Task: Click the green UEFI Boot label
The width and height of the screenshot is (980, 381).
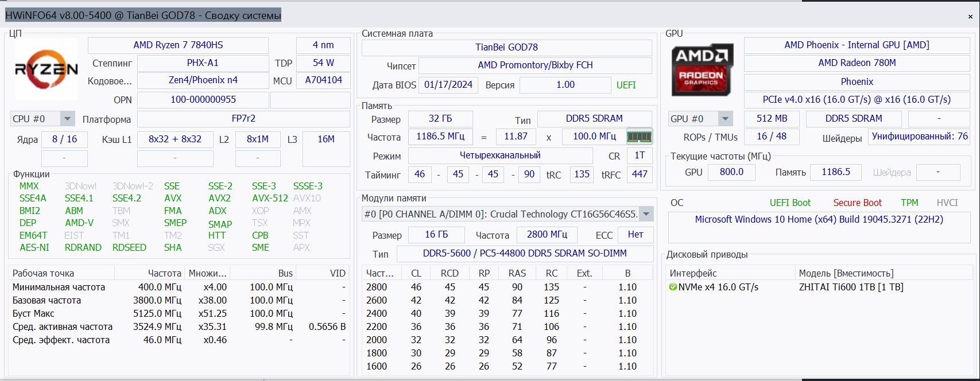Action: 790,203
